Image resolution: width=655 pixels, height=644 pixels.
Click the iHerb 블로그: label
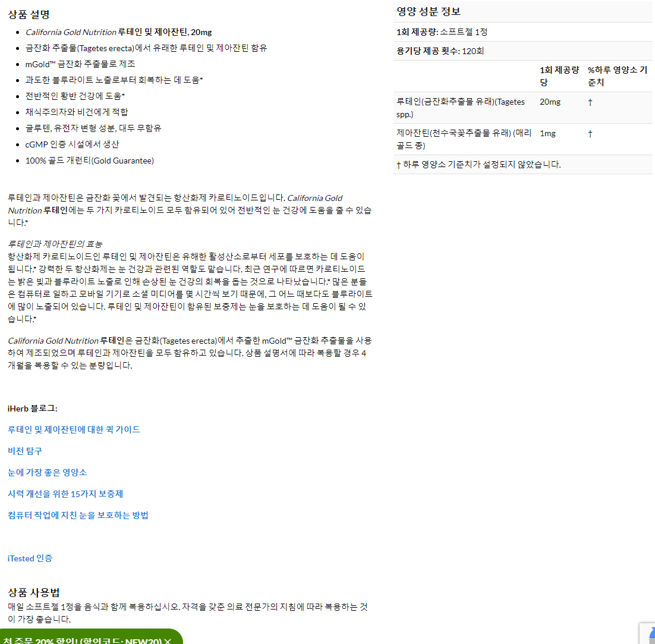point(33,409)
